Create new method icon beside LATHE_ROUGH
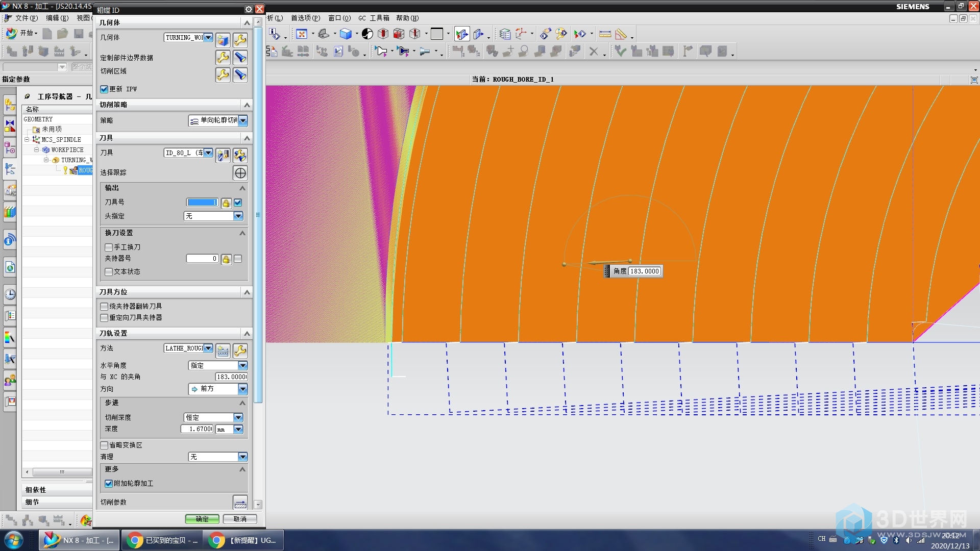 point(223,350)
